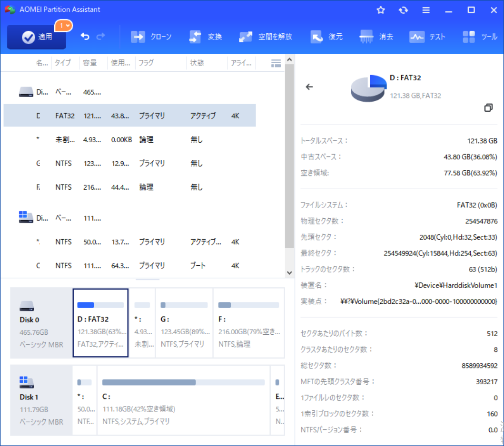Screen dimensions: 504x446
Task: Open the pending operations count badge
Action: click(64, 26)
